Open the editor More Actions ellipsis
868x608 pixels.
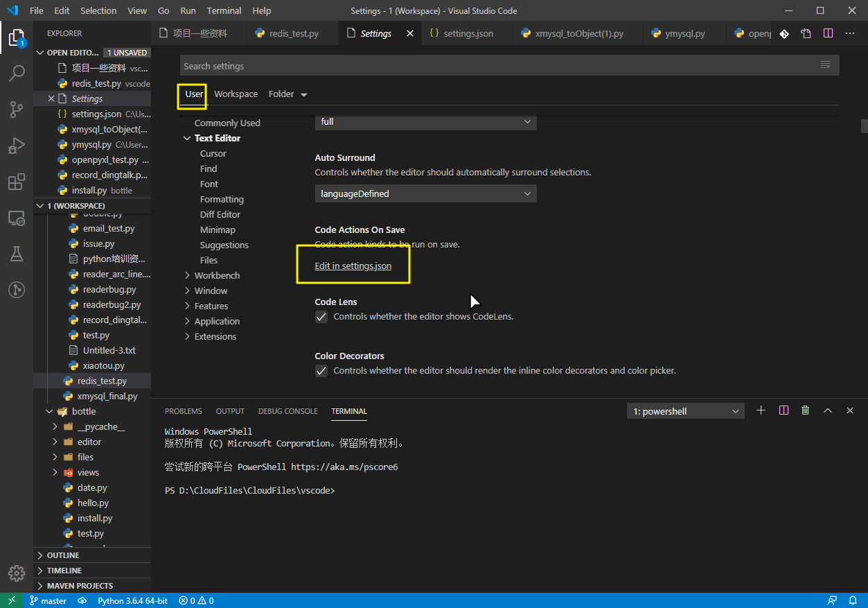[850, 33]
